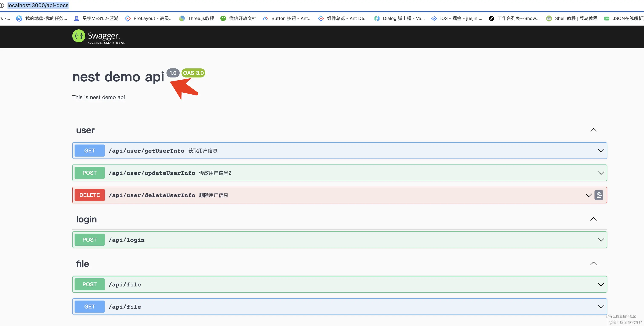
Task: Click the 1.0 version badge
Action: coord(173,73)
